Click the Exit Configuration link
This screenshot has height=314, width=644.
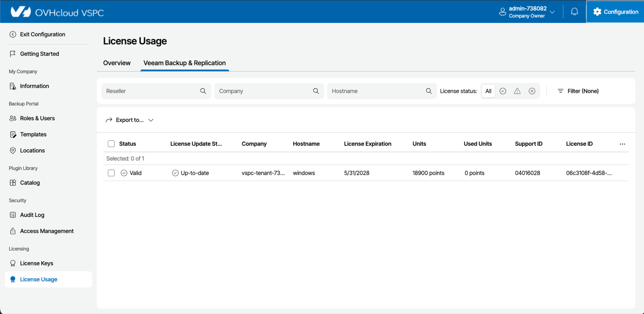[x=42, y=34]
